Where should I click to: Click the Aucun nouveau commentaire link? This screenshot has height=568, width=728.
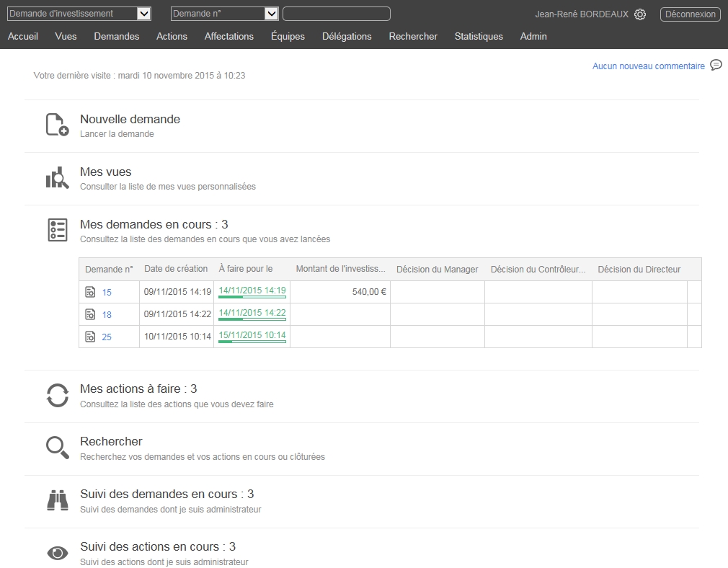648,66
